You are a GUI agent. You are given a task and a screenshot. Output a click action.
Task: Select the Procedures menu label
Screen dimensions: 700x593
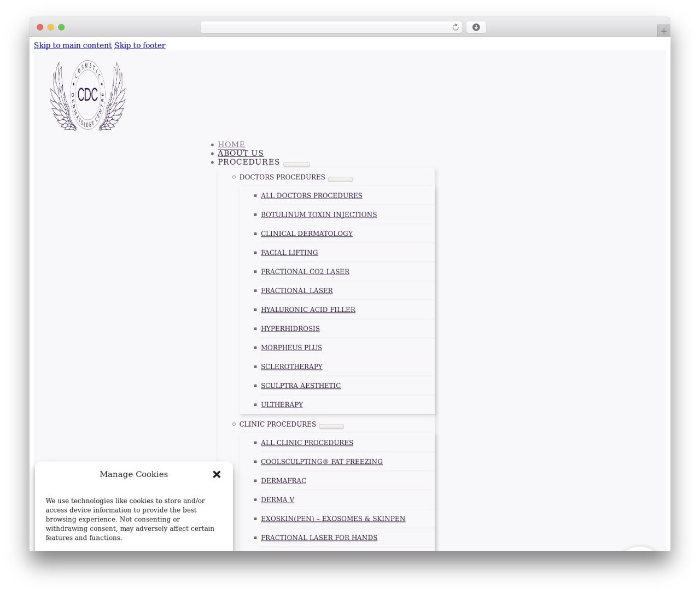(249, 162)
